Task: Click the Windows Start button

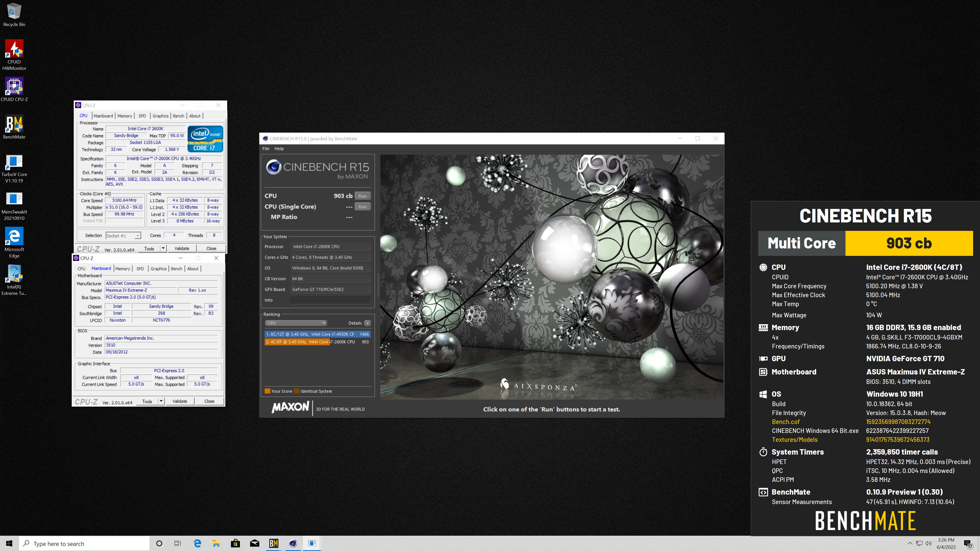Action: tap(9, 543)
